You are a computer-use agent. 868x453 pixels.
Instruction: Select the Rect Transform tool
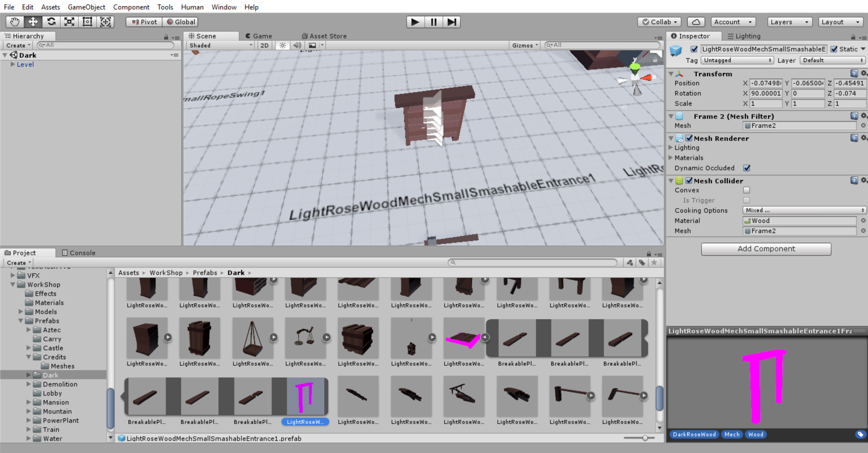(x=87, y=22)
